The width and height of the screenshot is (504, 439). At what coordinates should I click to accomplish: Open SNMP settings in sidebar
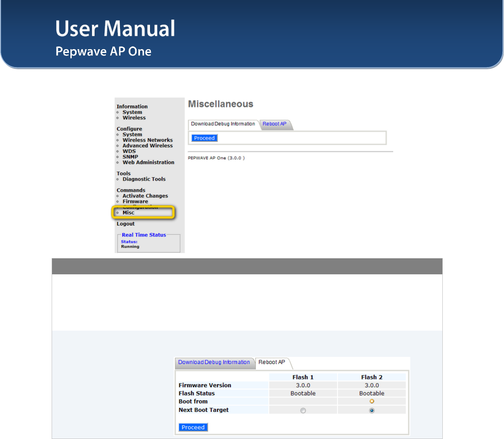click(130, 157)
